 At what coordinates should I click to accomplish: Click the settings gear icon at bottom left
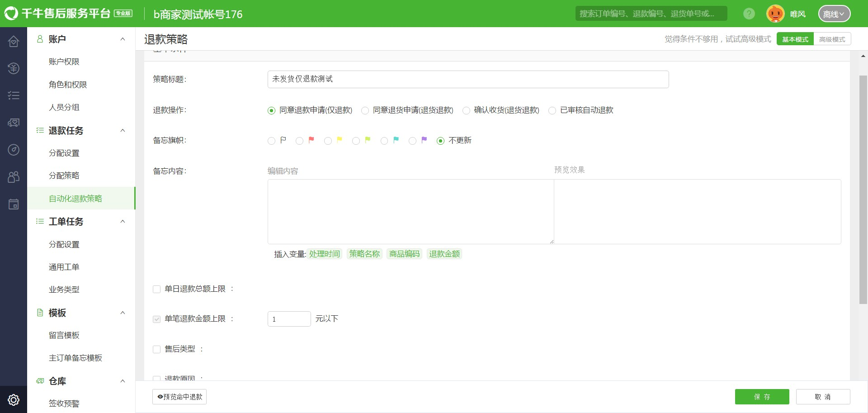14,400
